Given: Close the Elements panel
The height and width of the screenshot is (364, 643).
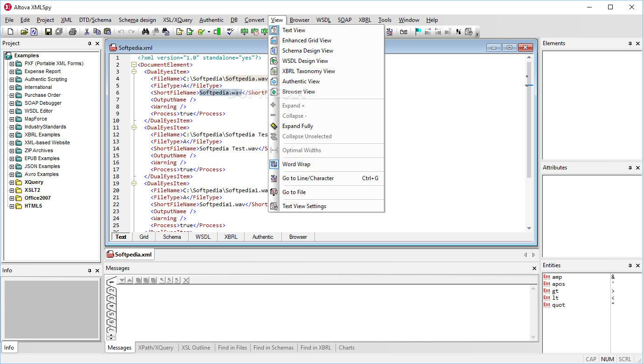Looking at the screenshot, I should point(638,43).
